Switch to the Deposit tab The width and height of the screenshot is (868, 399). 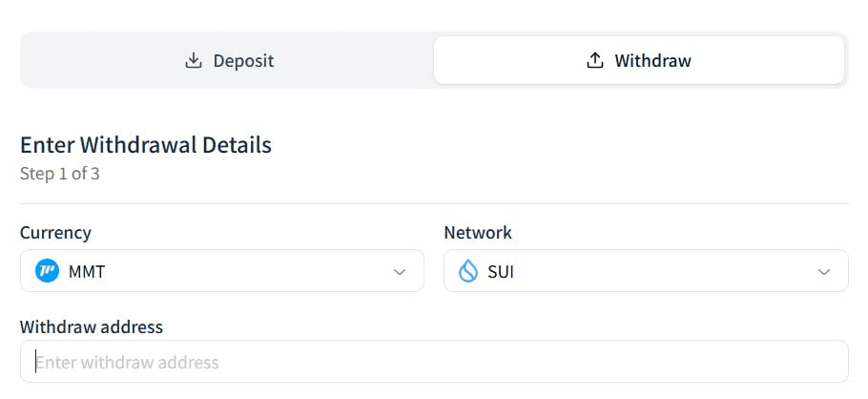coord(227,61)
